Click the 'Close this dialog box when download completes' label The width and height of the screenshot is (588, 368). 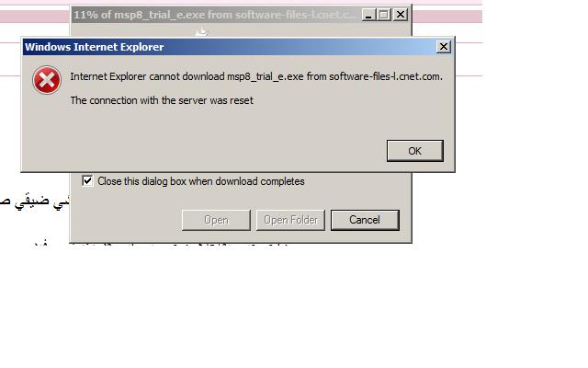pos(201,181)
